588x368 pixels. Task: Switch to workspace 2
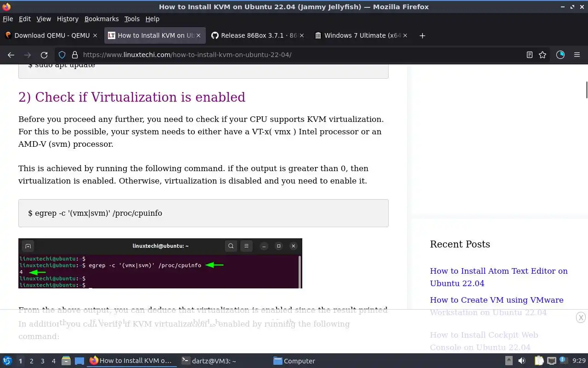pos(31,361)
